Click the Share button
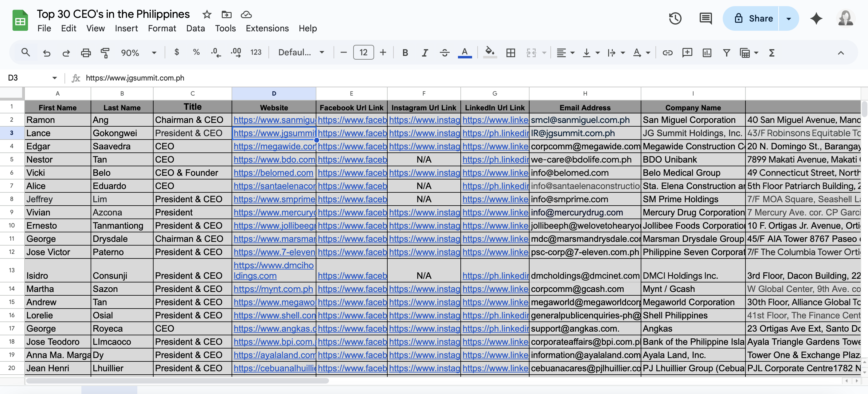 pos(753,18)
